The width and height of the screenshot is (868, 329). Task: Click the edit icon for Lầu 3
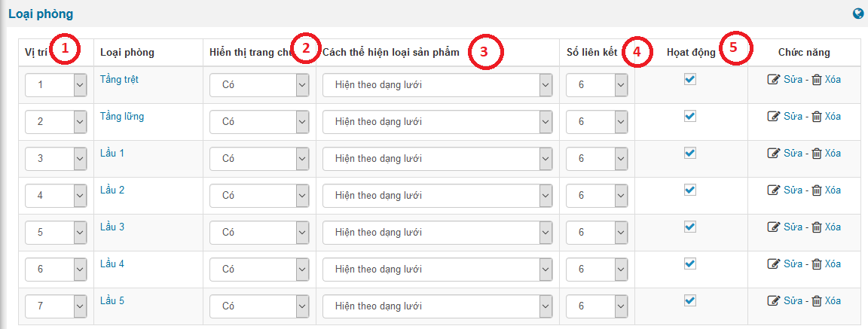click(773, 227)
